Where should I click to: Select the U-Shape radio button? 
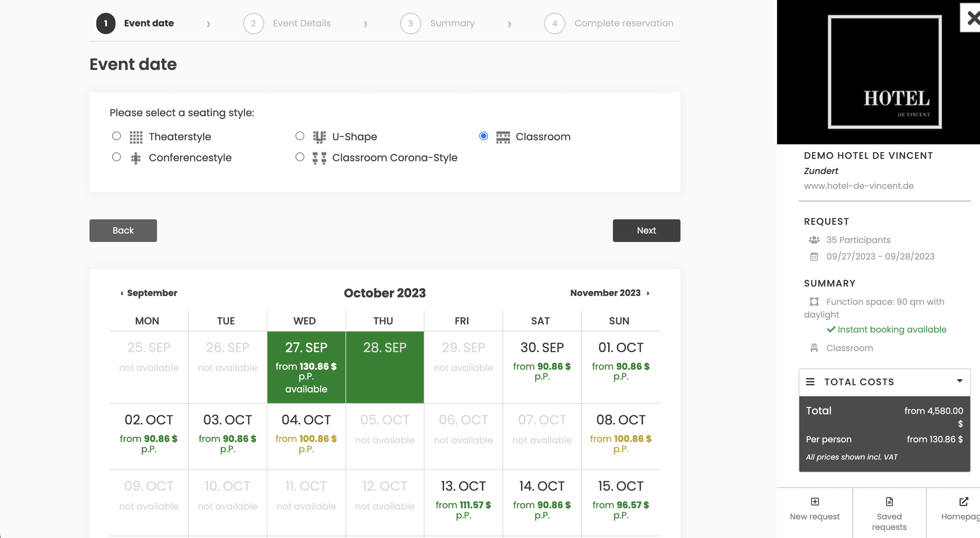tap(300, 136)
